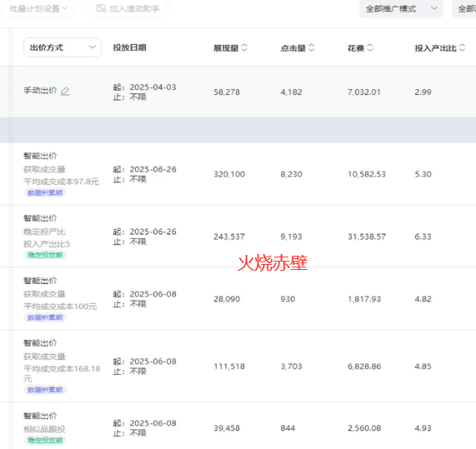476x449 pixels.
Task: Click impressions value 39,458
Action: [x=227, y=428]
